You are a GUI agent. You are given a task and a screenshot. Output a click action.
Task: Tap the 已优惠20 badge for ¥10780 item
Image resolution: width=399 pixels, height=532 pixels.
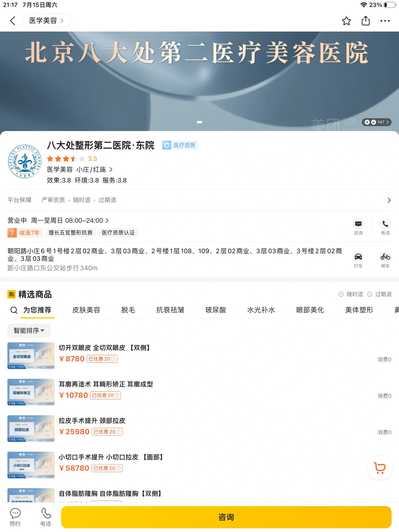[x=106, y=395]
